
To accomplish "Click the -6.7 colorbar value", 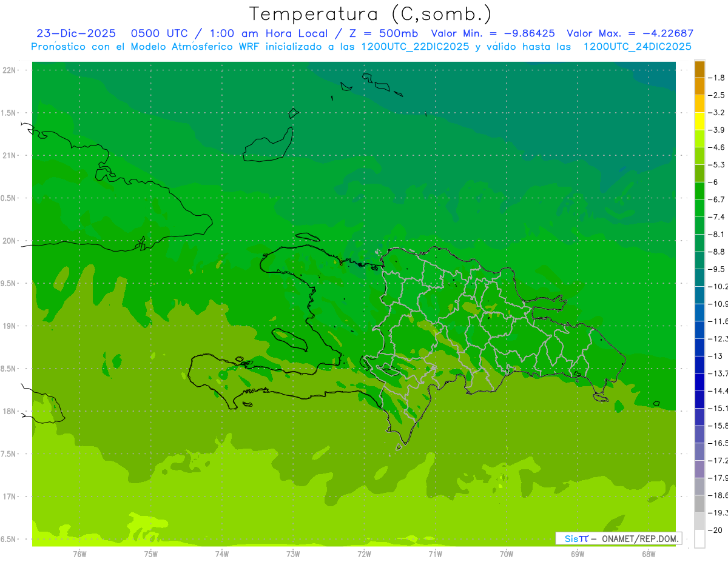I will [716, 199].
